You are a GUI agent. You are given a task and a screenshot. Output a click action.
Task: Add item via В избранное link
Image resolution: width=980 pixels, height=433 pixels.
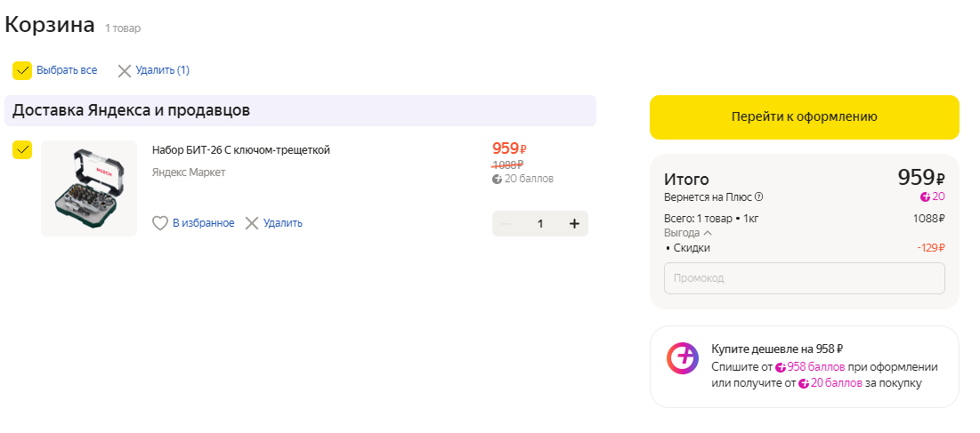pos(203,223)
